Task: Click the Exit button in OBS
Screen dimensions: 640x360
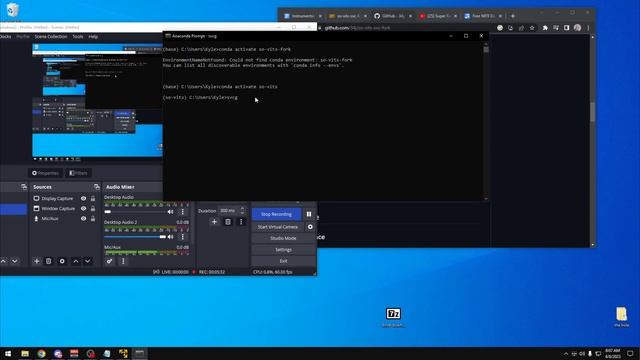Action: [283, 261]
